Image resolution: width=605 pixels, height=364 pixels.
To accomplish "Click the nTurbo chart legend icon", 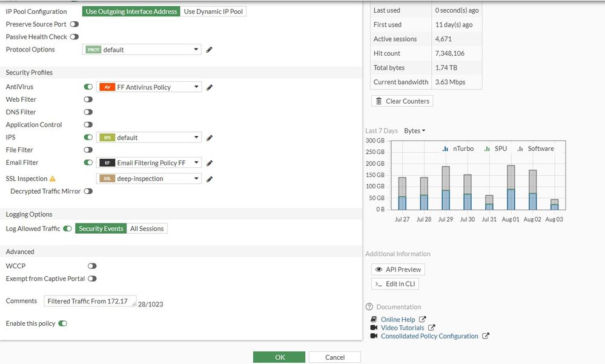I will tap(445, 148).
